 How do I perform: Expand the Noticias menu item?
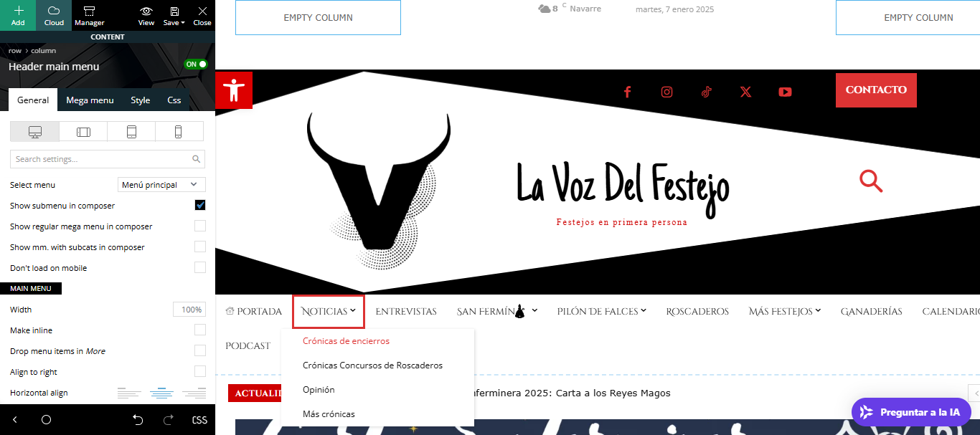(329, 312)
